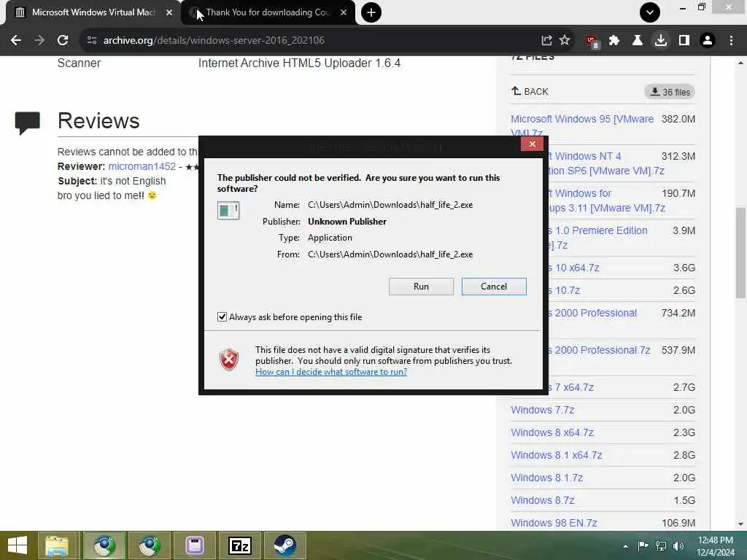Open the 2000 Professional.7z 537.9M link
The height and width of the screenshot is (560, 747).
coord(600,350)
